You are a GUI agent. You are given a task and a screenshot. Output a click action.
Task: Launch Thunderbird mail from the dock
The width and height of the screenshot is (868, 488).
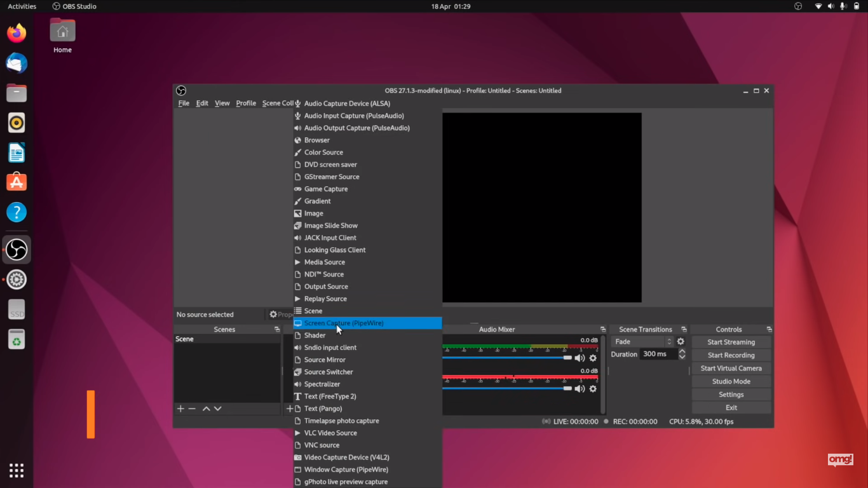[x=17, y=63]
